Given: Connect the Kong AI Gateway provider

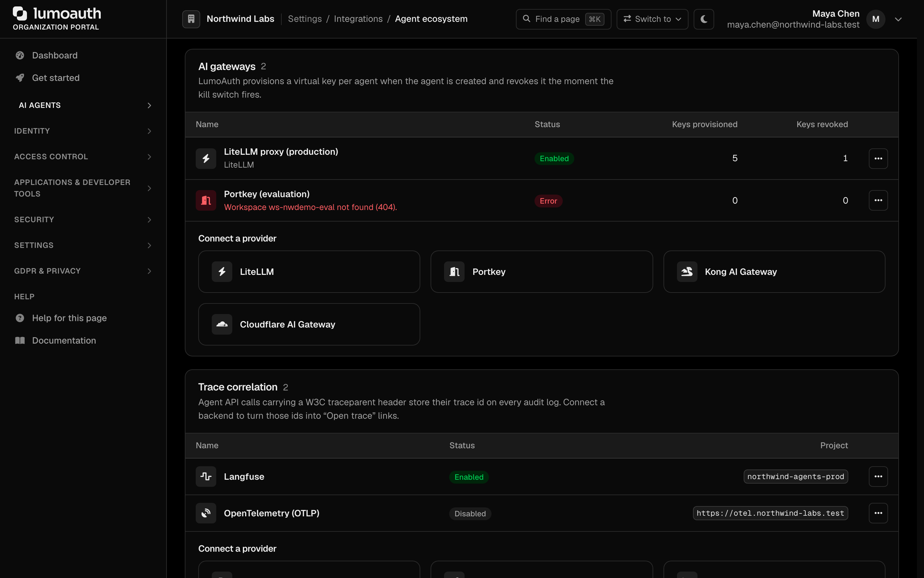Looking at the screenshot, I should (774, 272).
